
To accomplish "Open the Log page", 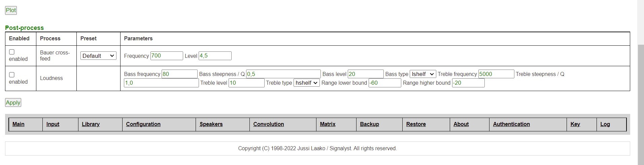I will [605, 124].
